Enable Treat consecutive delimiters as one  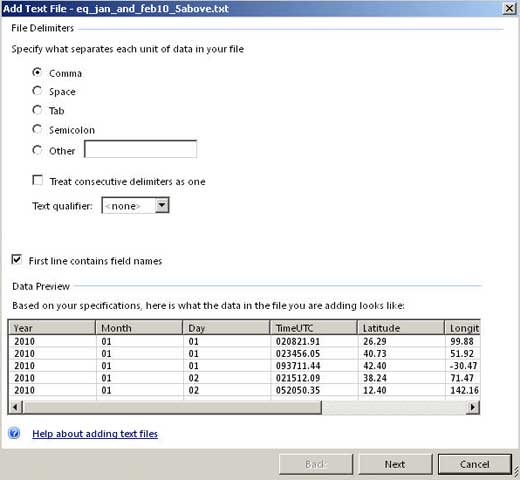pyautogui.click(x=38, y=180)
